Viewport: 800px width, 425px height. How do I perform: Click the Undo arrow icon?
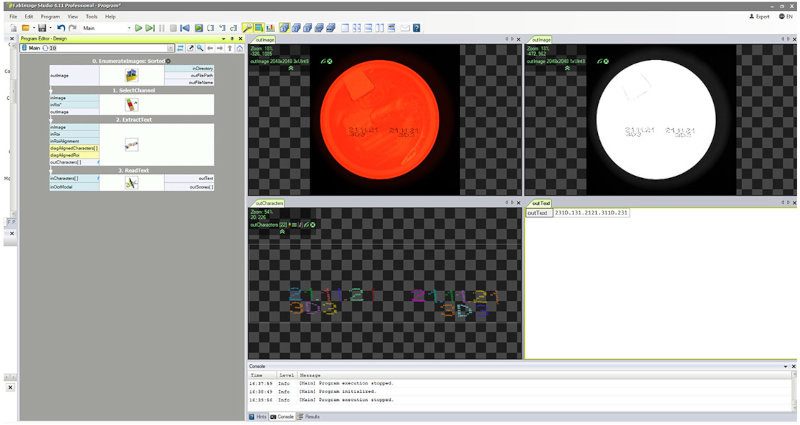point(61,28)
